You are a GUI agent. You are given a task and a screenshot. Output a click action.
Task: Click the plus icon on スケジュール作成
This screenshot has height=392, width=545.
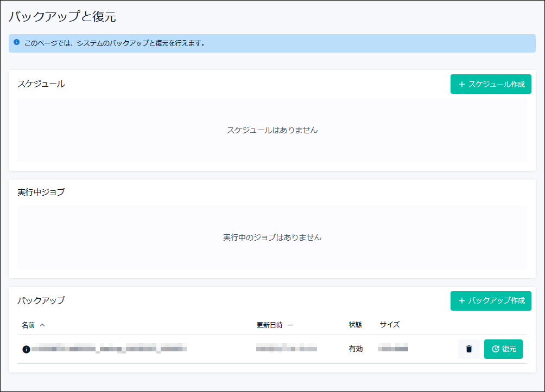tap(462, 85)
